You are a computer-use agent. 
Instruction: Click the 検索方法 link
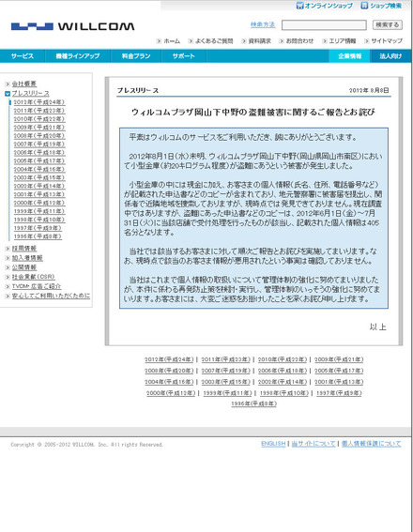(x=263, y=24)
